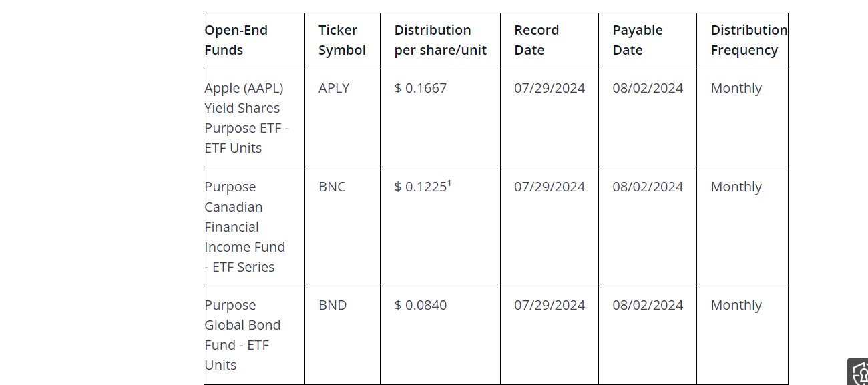Click Purpose Global Bond Fund name
Image resolution: width=868 pixels, height=385 pixels.
point(242,335)
